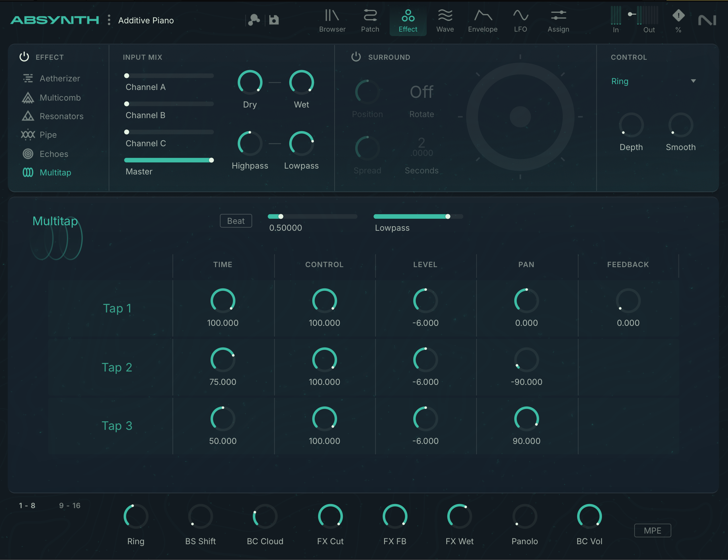Toggle the MPE button
The width and height of the screenshot is (728, 560).
click(652, 530)
